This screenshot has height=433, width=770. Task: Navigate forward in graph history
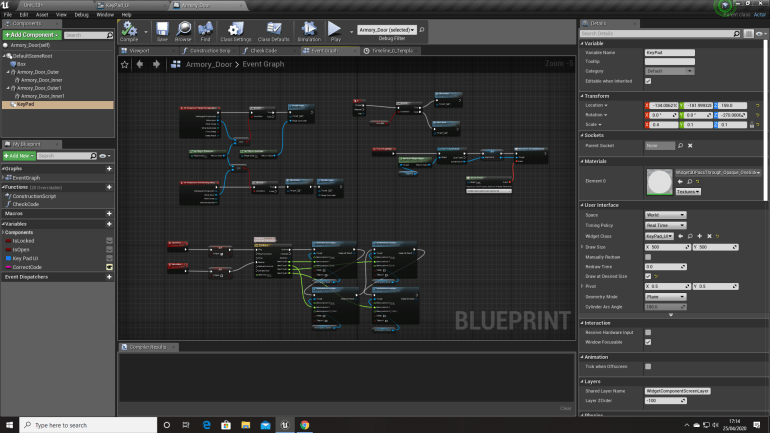(x=156, y=64)
